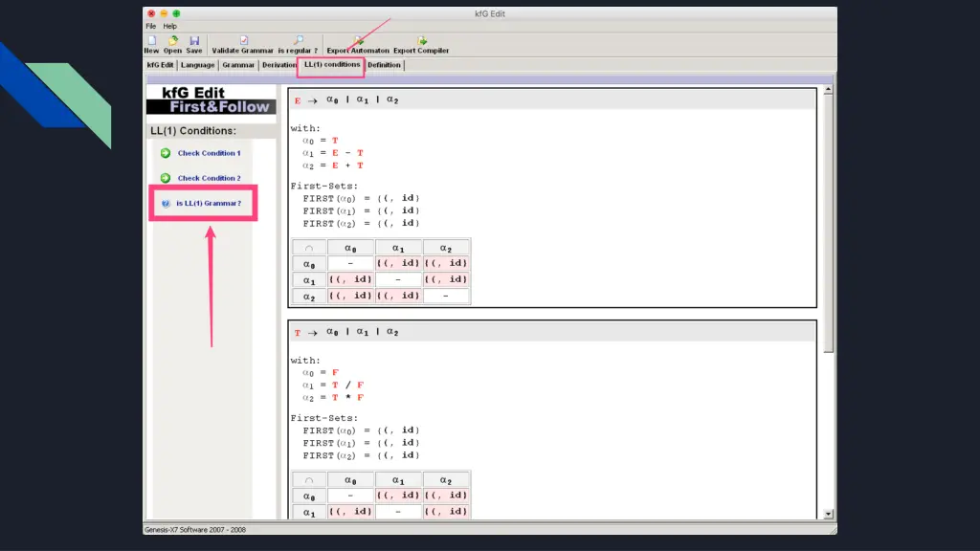
Task: Click the α2 = T * F line
Action: [332, 397]
